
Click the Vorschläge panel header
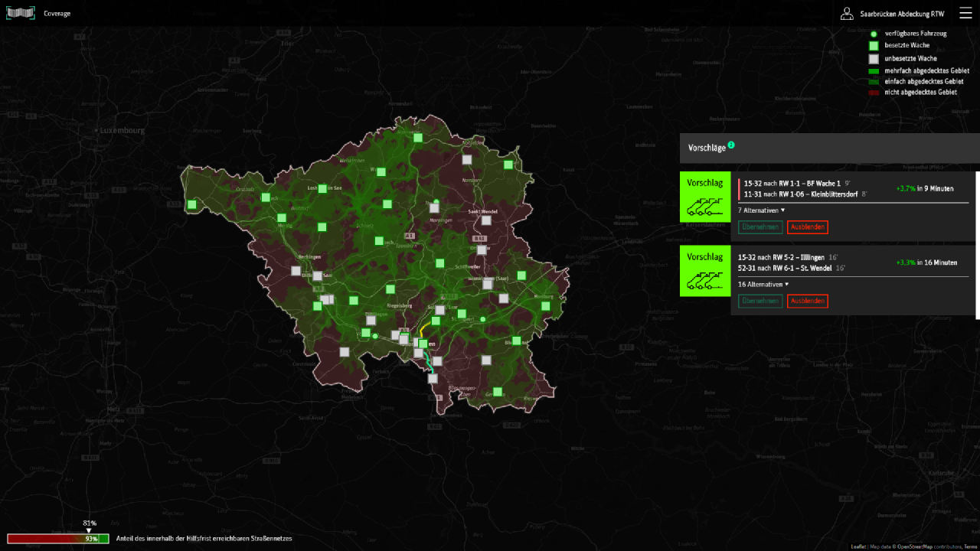click(x=830, y=148)
